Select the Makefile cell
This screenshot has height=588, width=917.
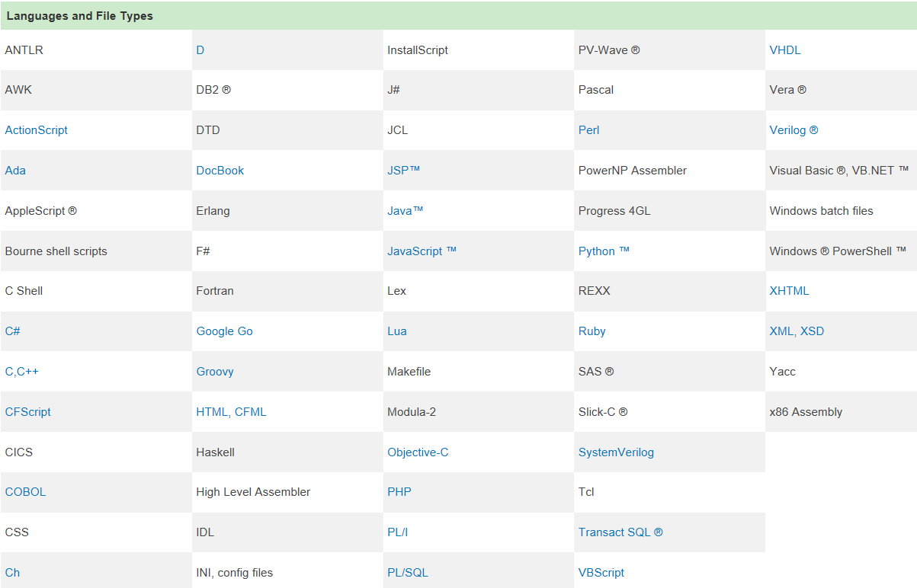click(x=479, y=372)
